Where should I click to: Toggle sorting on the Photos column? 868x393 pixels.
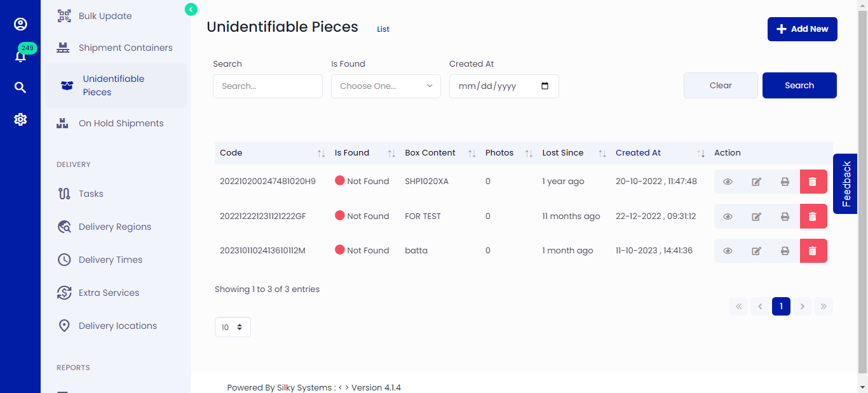click(x=529, y=152)
